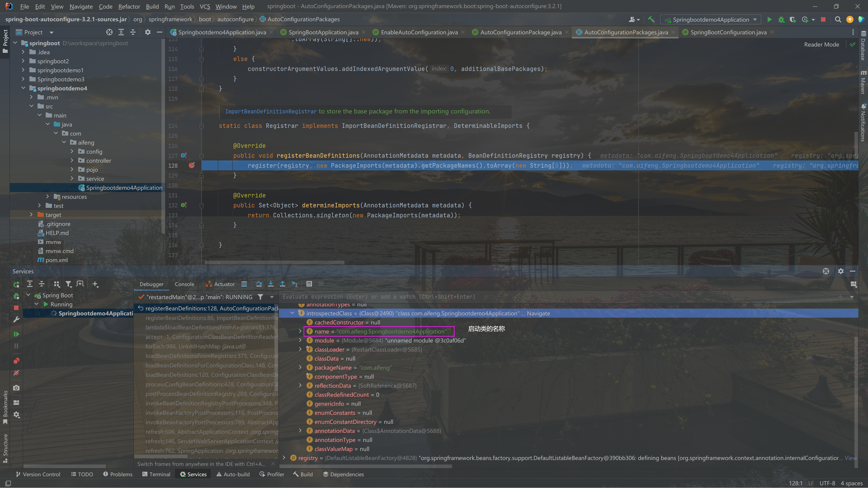
Task: Click Rerun icon in Services toolbar
Action: tap(16, 285)
